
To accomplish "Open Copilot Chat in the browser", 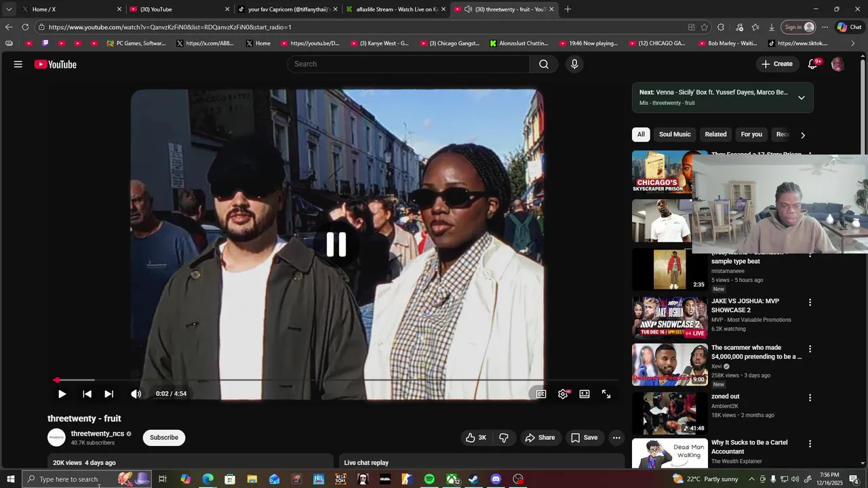I will click(x=849, y=27).
